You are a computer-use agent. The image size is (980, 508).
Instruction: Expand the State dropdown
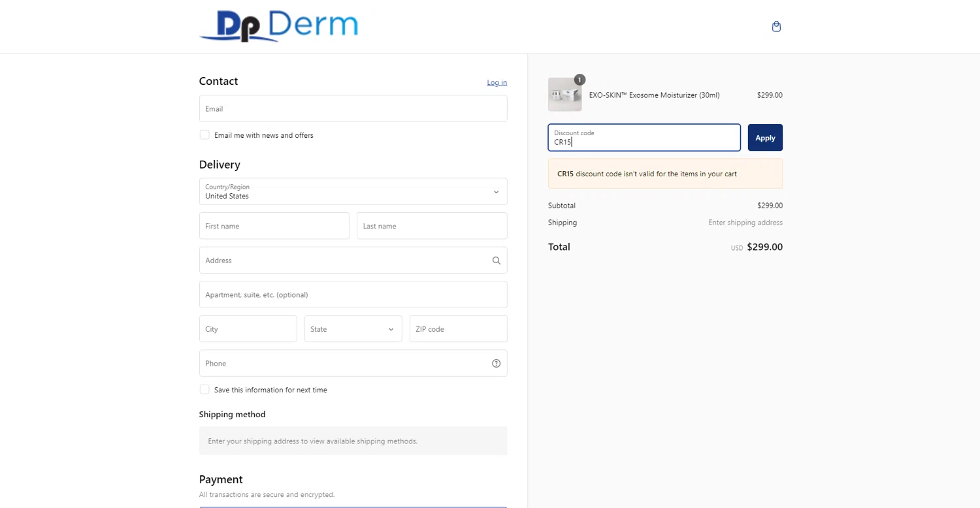[x=353, y=329]
